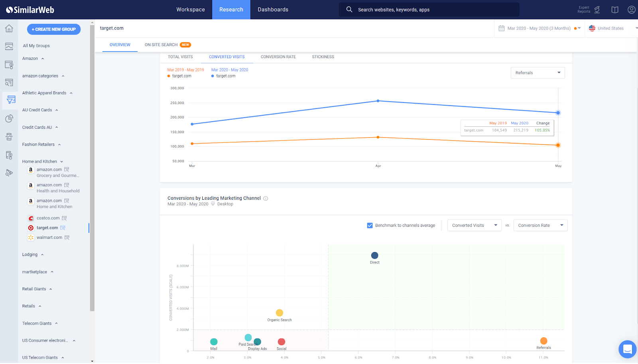Open the pie chart sidebar icon
Viewport: 638px width, 364px height.
[9, 118]
